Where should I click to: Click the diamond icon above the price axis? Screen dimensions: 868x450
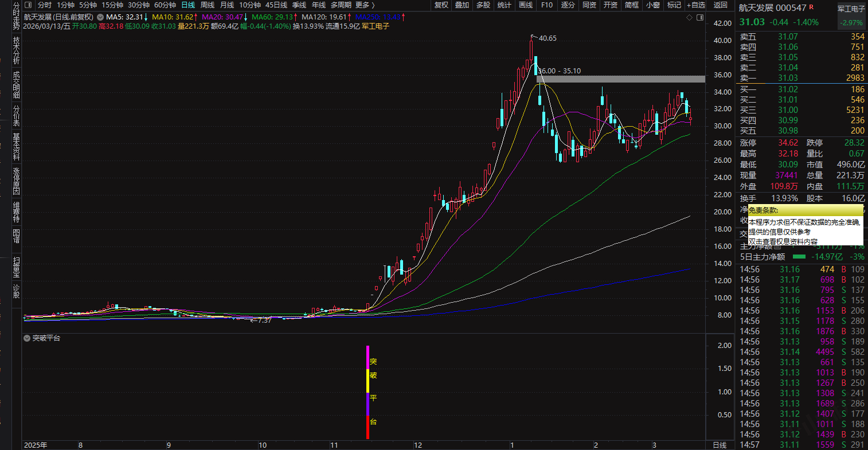tap(689, 17)
